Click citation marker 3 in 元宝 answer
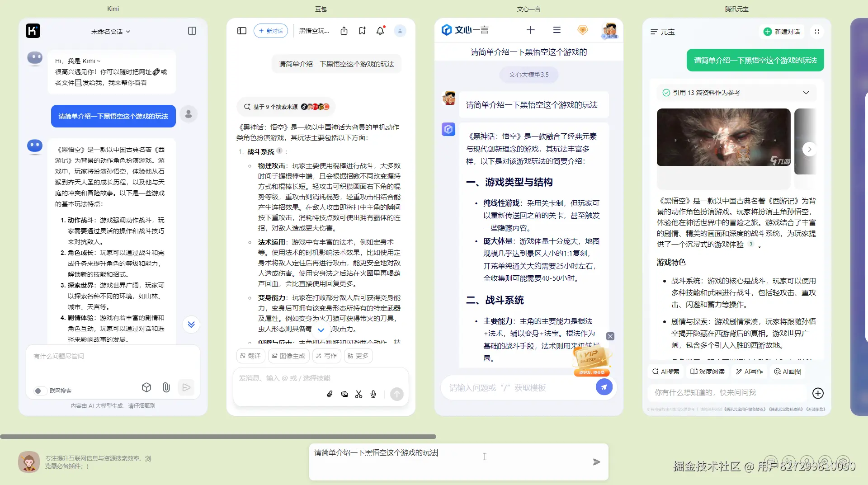The height and width of the screenshot is (485, 868). (751, 244)
